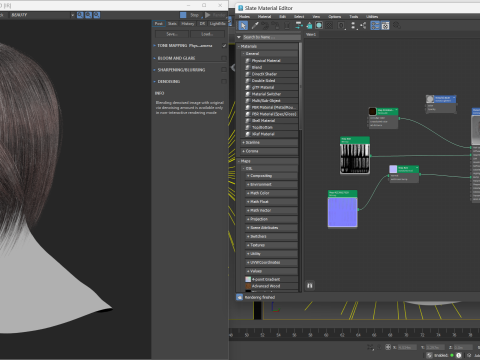The width and height of the screenshot is (480, 360).
Task: Open the Modes menu
Action: [244, 17]
